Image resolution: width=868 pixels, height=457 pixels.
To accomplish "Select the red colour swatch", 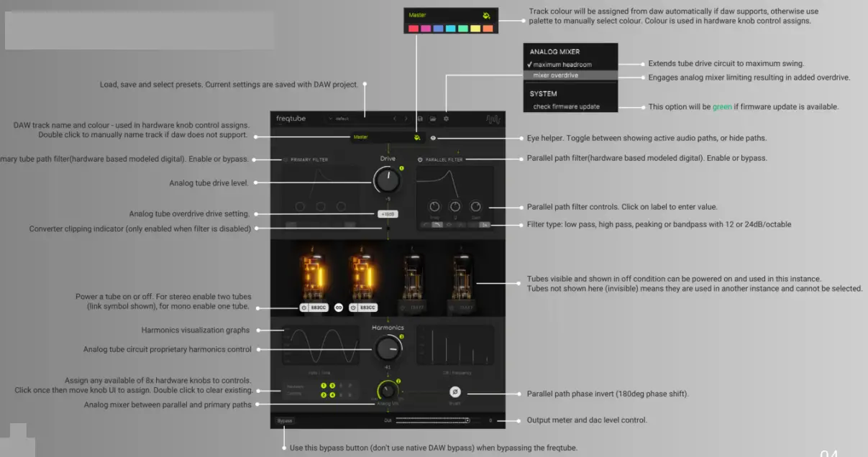I will 414,28.
